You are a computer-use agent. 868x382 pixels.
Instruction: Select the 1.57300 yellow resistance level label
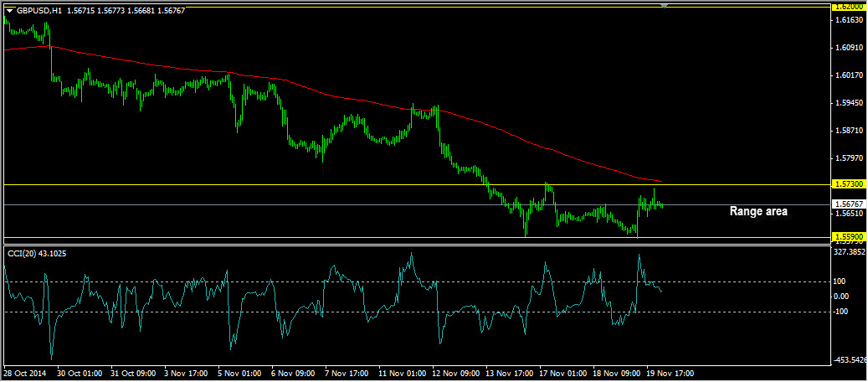click(849, 184)
